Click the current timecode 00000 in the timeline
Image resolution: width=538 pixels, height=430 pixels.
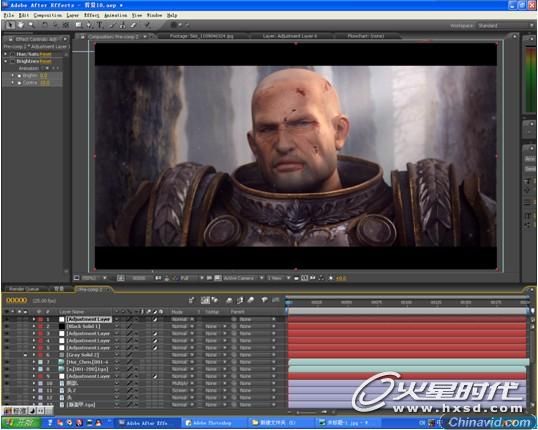coord(16,301)
